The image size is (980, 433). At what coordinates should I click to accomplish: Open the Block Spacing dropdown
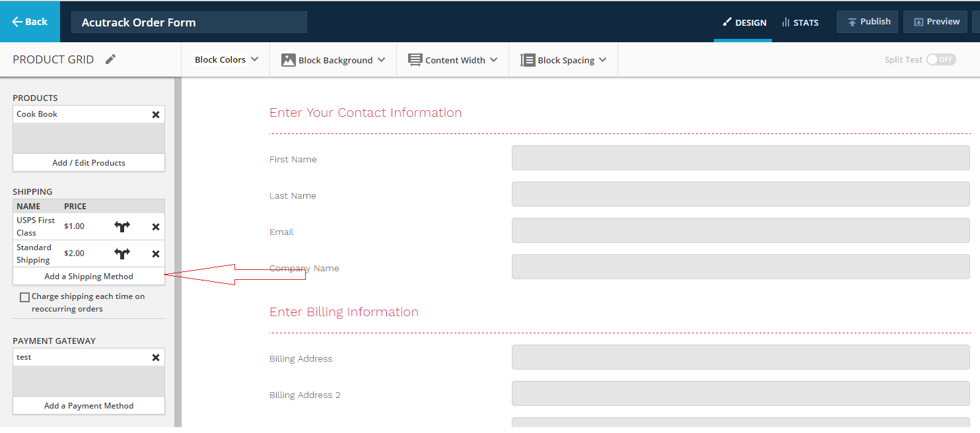(x=563, y=60)
